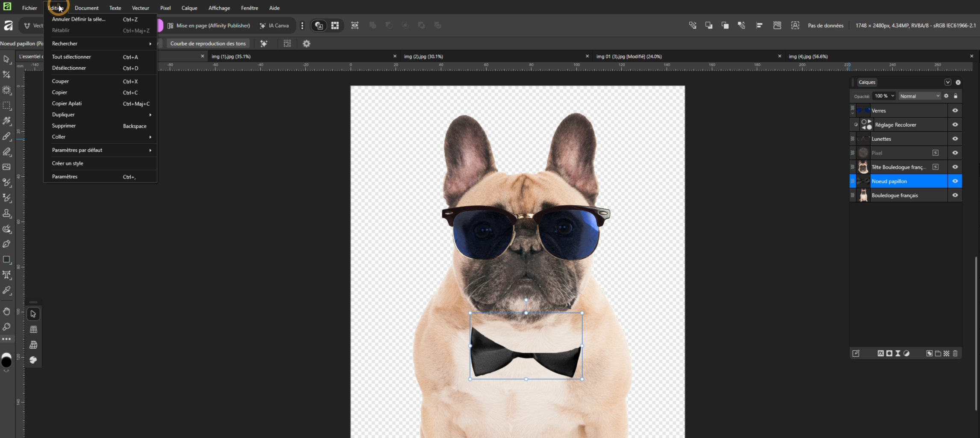The width and height of the screenshot is (980, 438).
Task: Click the IA Canva button
Action: (x=275, y=26)
